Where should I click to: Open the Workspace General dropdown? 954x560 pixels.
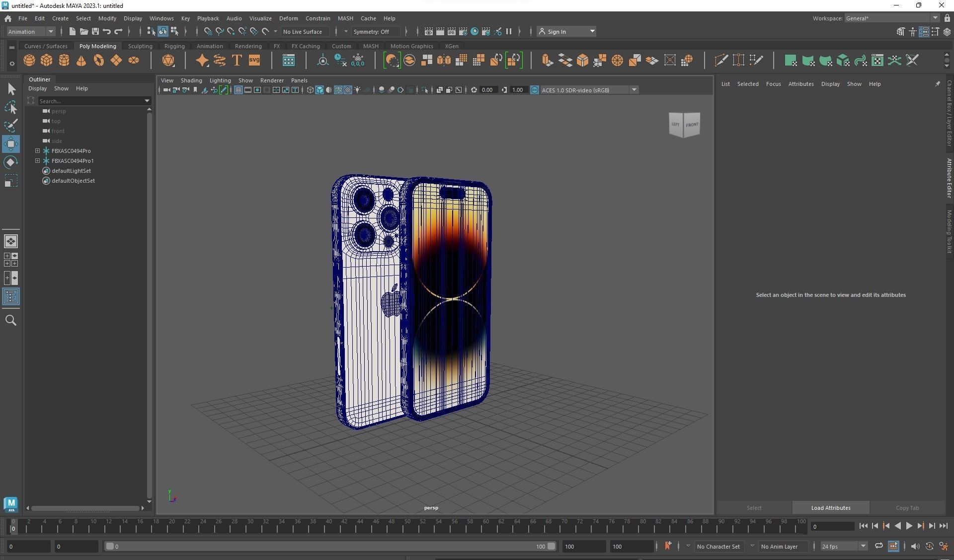(x=892, y=18)
